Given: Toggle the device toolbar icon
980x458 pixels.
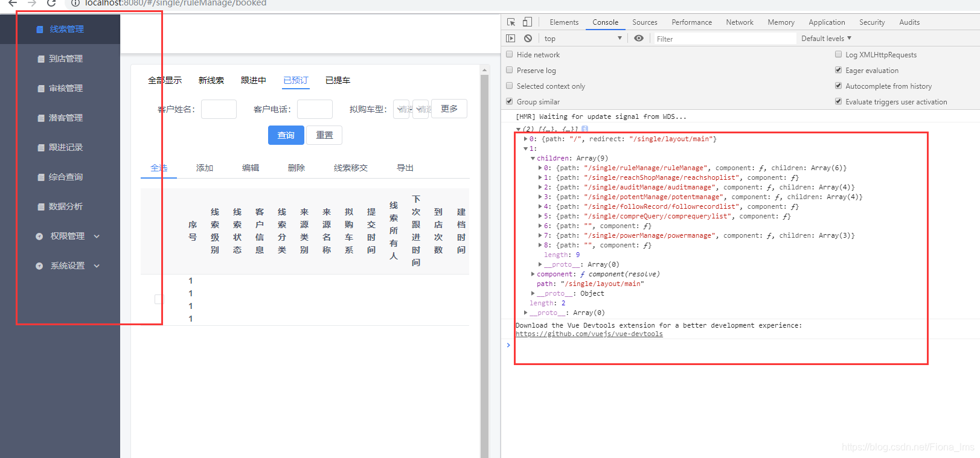Looking at the screenshot, I should point(527,22).
